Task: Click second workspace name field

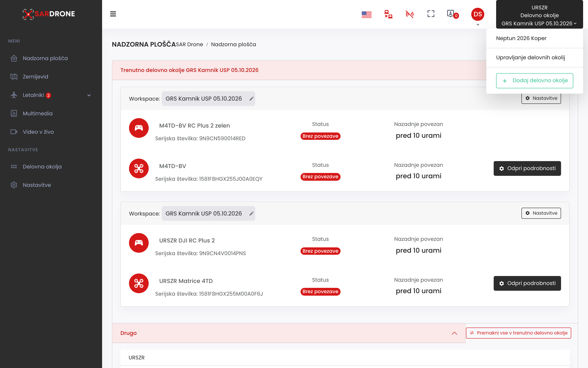Action: (x=208, y=213)
